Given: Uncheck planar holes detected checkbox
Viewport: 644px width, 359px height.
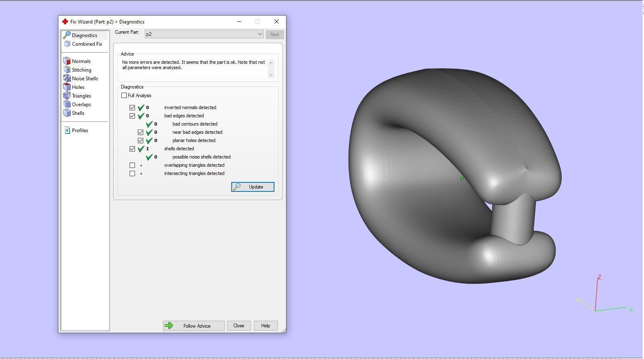Looking at the screenshot, I should coord(140,141).
